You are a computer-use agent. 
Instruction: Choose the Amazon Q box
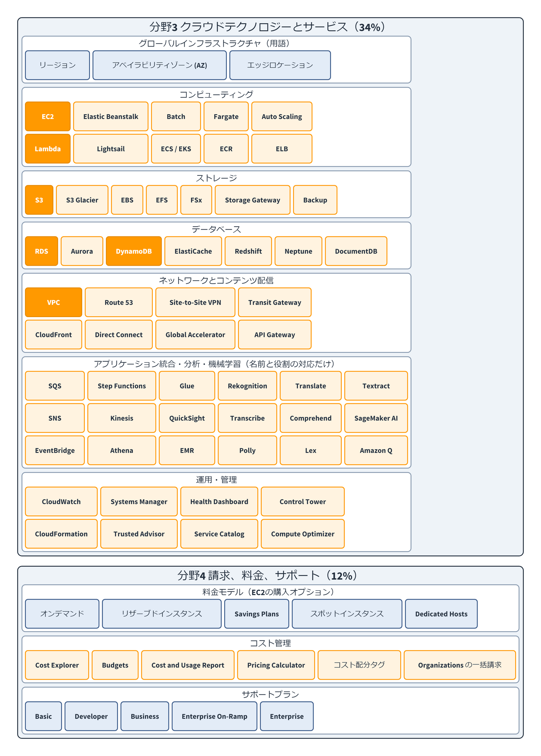click(376, 450)
